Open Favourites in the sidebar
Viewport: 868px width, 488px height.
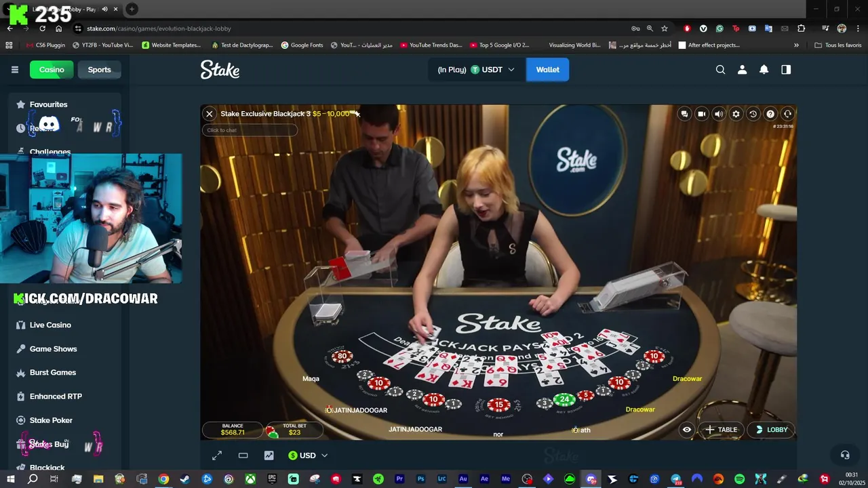(x=48, y=104)
